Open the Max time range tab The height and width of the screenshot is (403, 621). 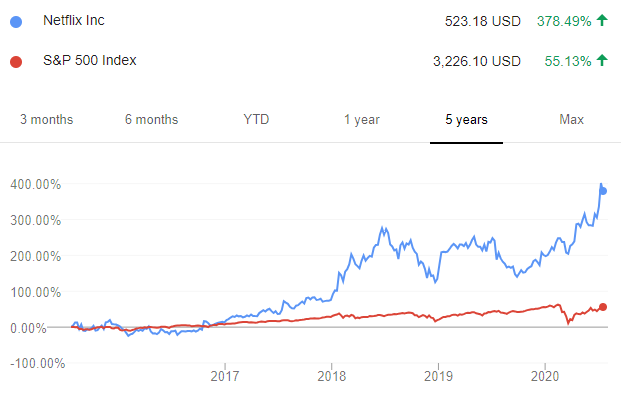coord(571,120)
